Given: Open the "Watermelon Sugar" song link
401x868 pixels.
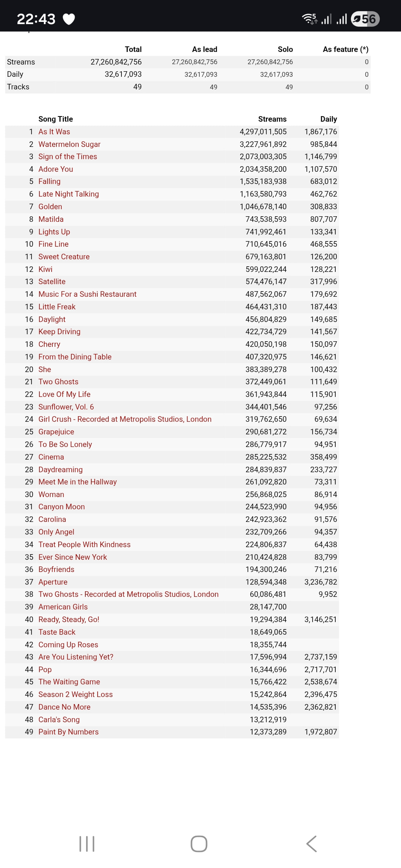Looking at the screenshot, I should point(69,144).
